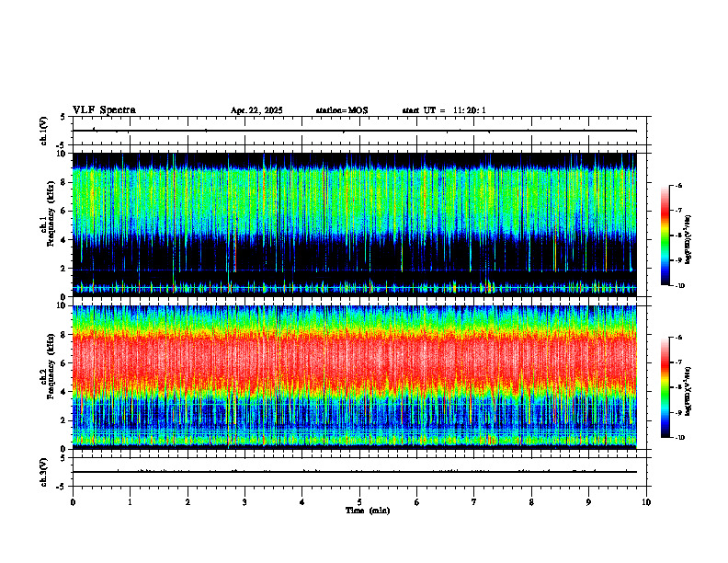This screenshot has width=728, height=563.
Task: Click the "Time (min)" axis title
Action: click(x=368, y=511)
